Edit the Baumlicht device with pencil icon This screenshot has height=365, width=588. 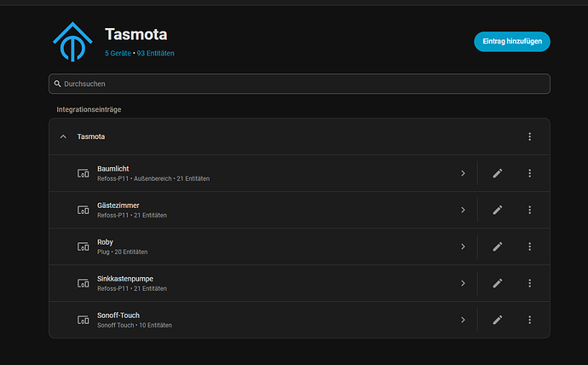pyautogui.click(x=498, y=173)
